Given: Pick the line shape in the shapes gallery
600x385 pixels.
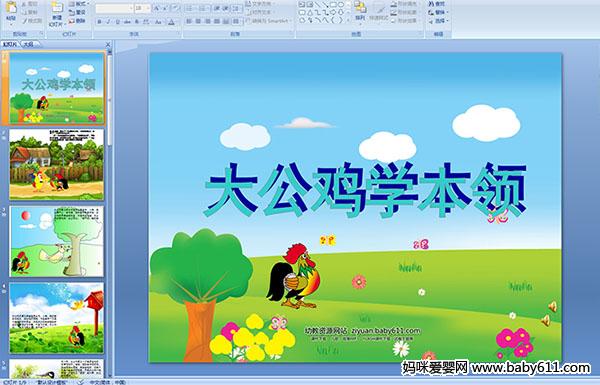Looking at the screenshot, I should pyautogui.click(x=317, y=4).
